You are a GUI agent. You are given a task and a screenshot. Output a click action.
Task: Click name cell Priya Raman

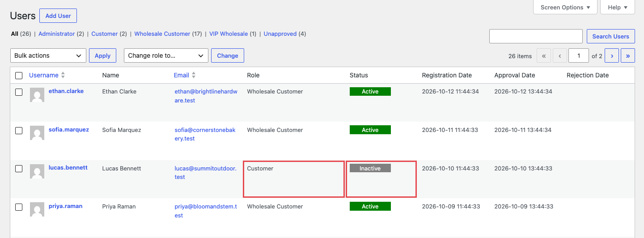pyautogui.click(x=119, y=206)
